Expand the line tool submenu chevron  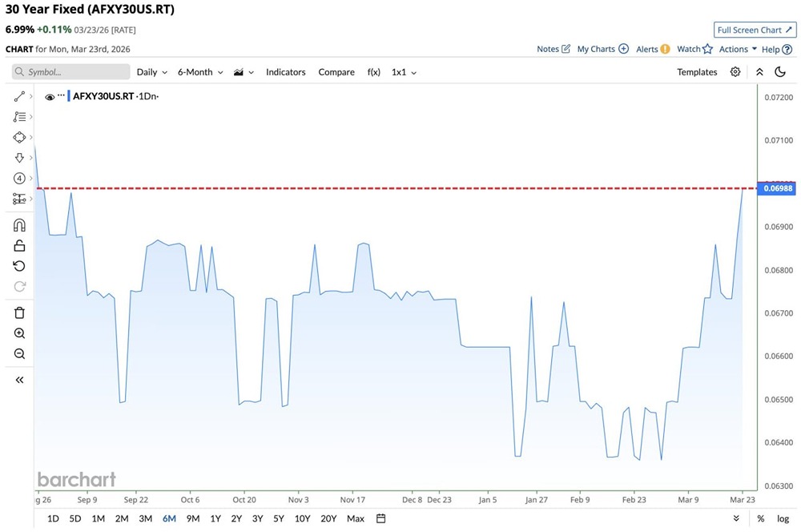pyautogui.click(x=31, y=96)
